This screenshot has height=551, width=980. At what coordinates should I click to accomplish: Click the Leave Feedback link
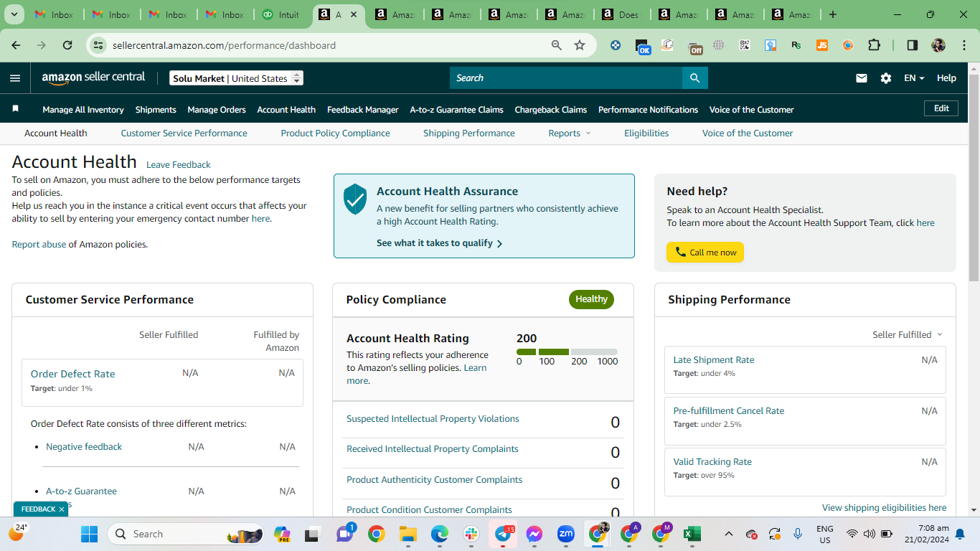[x=179, y=165]
